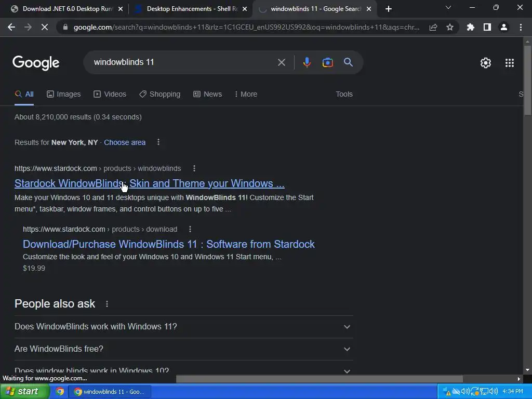This screenshot has height=399, width=532.
Task: Start a voice search with microphone
Action: coord(307,62)
